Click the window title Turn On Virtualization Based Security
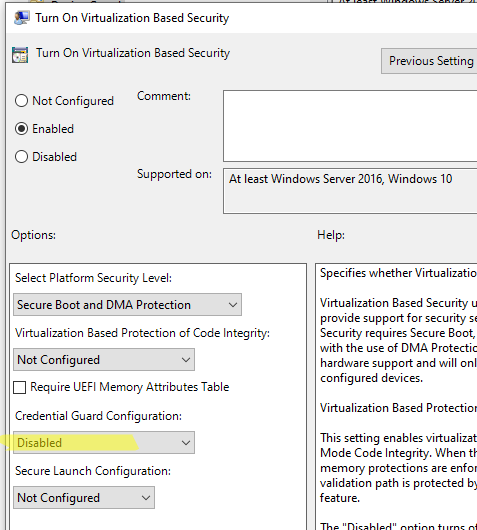477x530 pixels. click(x=132, y=18)
